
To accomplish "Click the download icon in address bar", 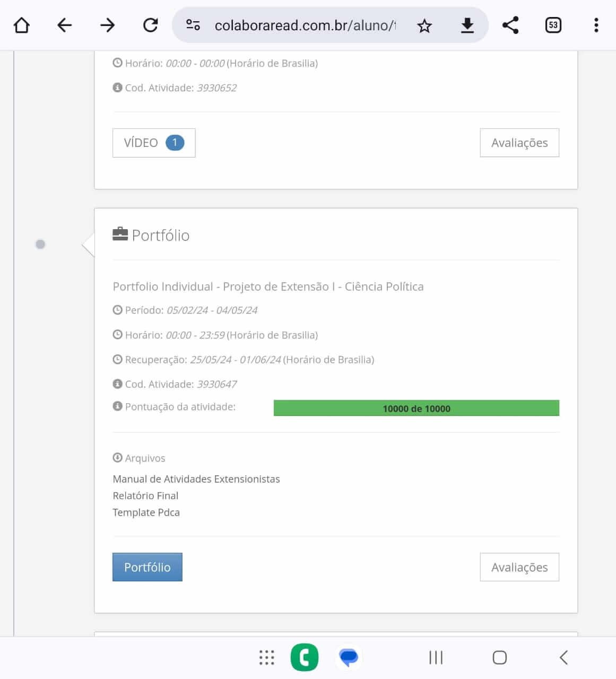I will 467,25.
